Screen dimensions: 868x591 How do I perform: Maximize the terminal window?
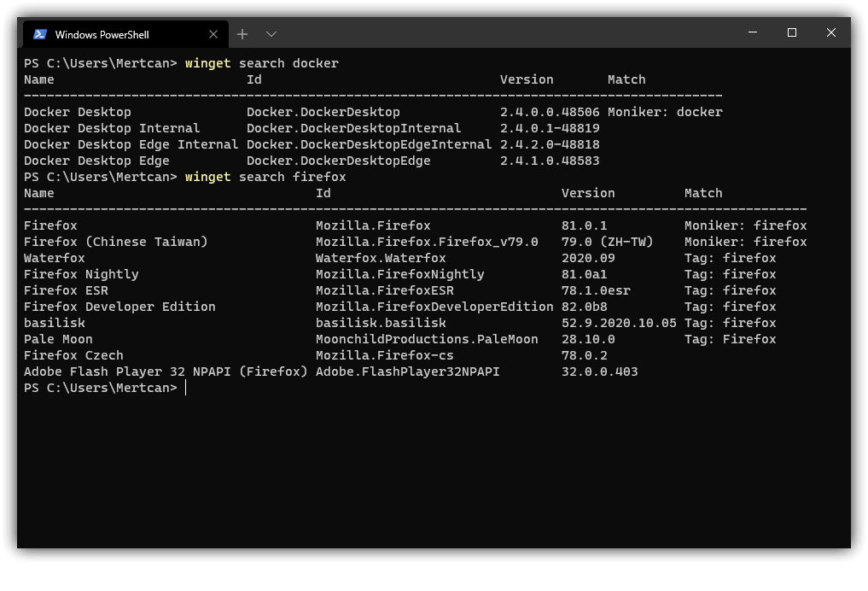[792, 32]
